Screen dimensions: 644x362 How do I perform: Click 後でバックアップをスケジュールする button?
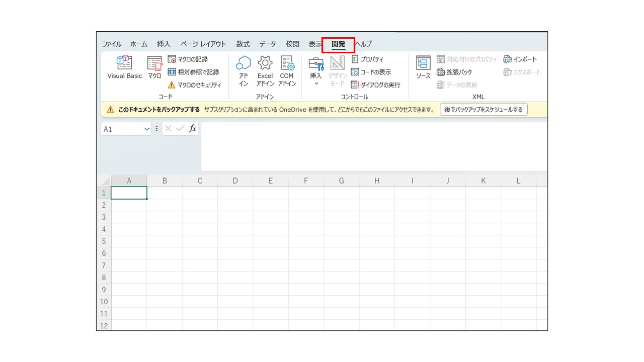tap(484, 109)
